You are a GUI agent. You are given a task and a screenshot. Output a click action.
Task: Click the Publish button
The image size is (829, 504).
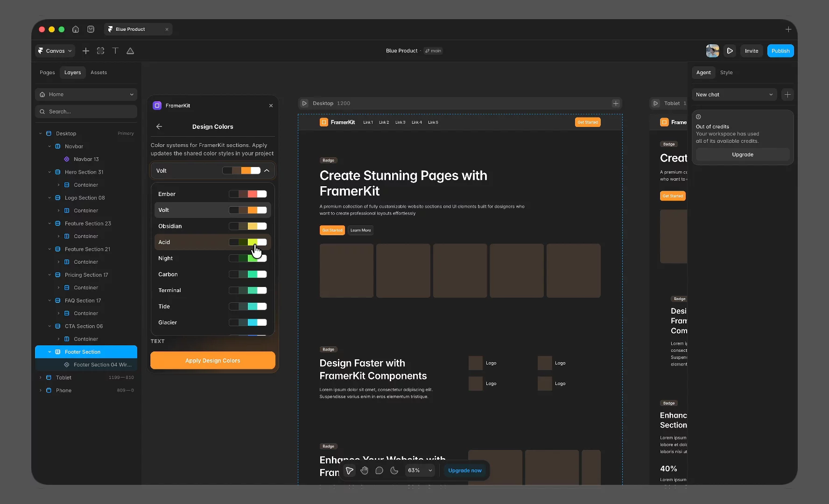pyautogui.click(x=780, y=51)
